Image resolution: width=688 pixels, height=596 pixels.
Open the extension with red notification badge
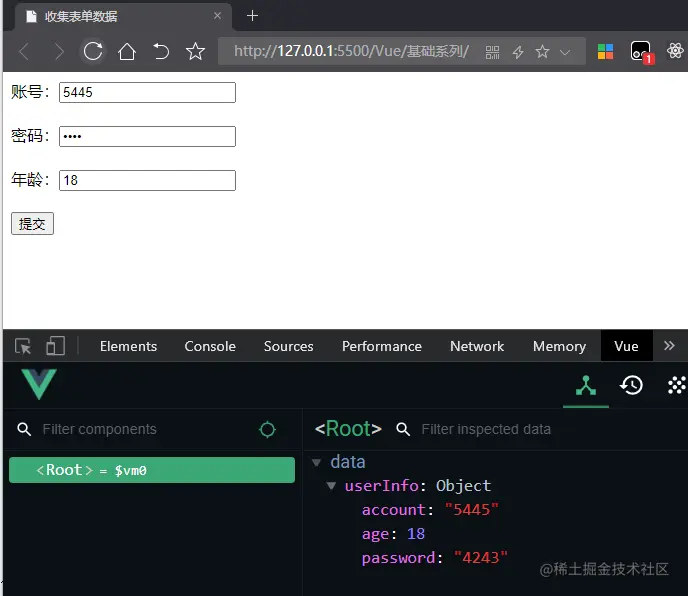pyautogui.click(x=641, y=51)
